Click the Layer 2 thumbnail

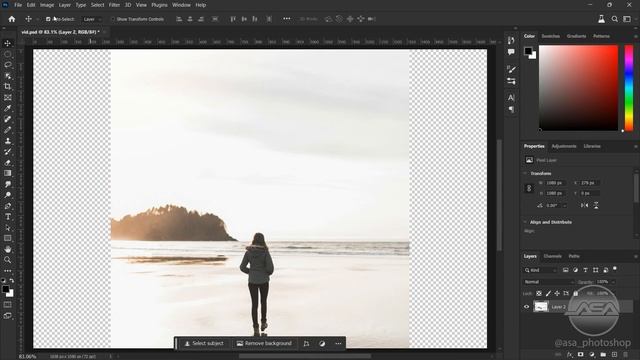541,307
